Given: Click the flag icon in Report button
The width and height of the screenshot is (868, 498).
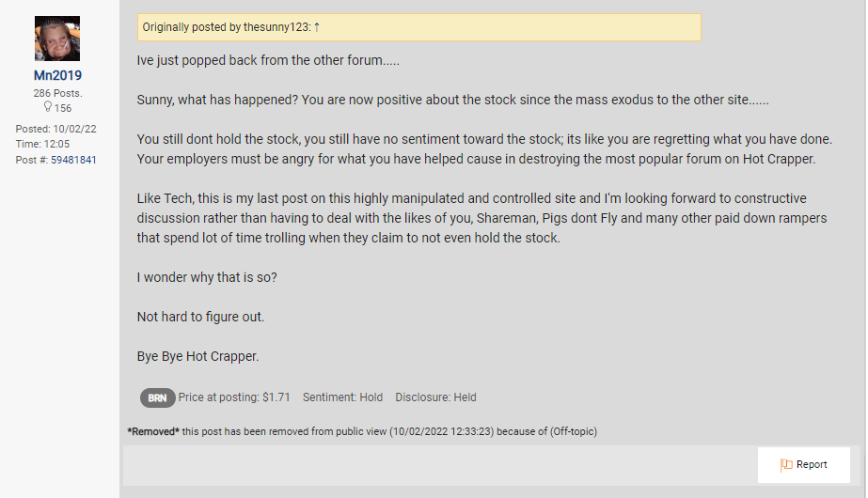Looking at the screenshot, I should click(786, 464).
